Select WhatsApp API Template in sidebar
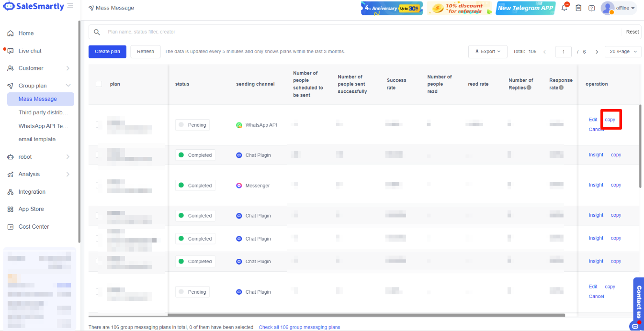This screenshot has height=331, width=644. (44, 126)
